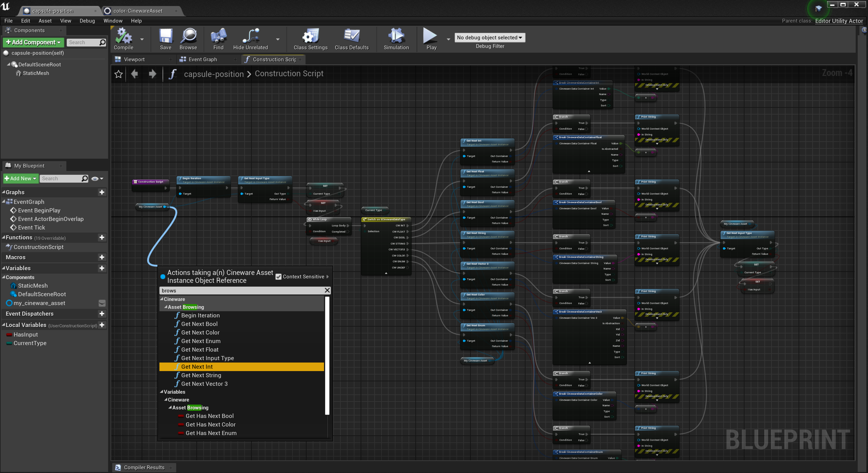Open the Add New dropdown
The height and width of the screenshot is (473, 868).
[21, 179]
